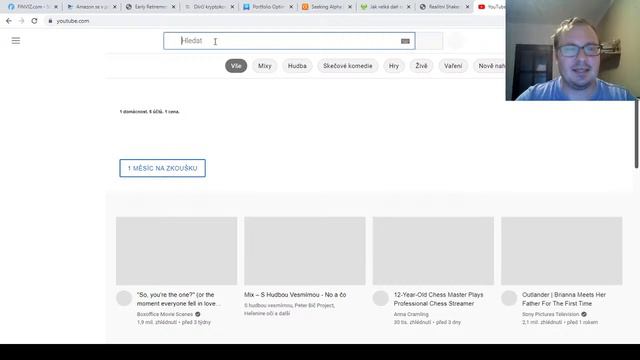Open the 12-Year-Old Chess Master video thumbnail

pos(433,251)
